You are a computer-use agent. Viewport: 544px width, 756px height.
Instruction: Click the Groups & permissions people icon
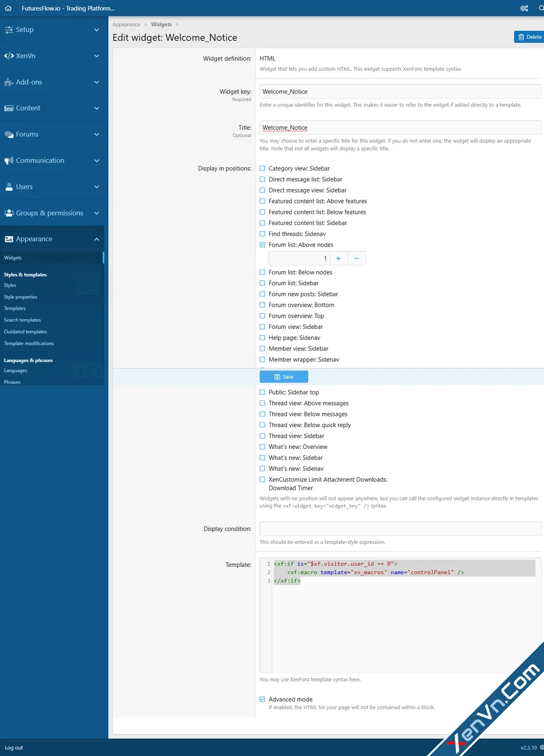coord(9,213)
